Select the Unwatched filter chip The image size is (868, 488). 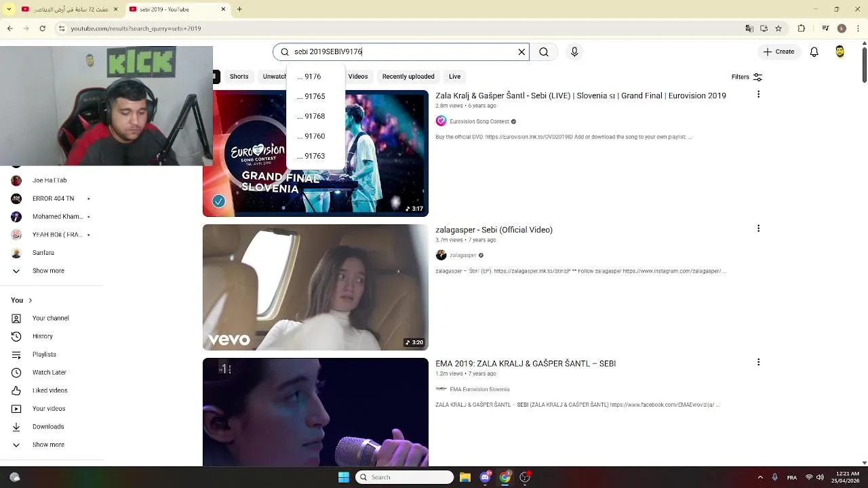click(x=274, y=77)
